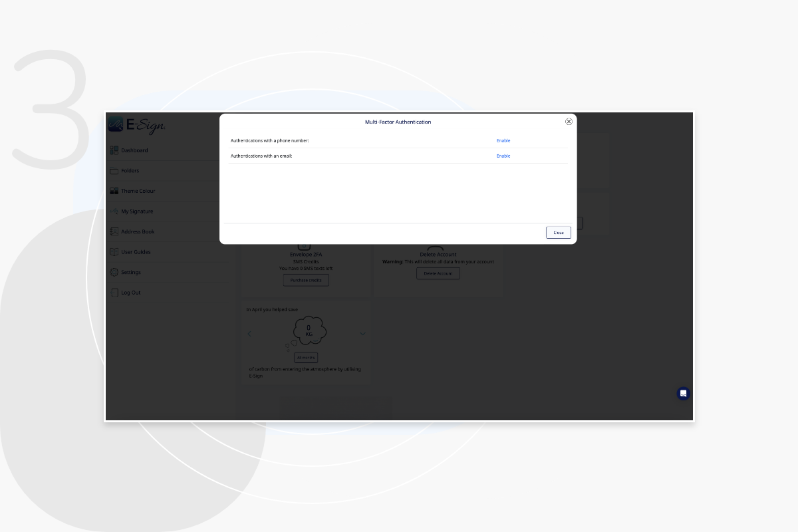Image resolution: width=798 pixels, height=532 pixels.
Task: Click the Address Book contact icon
Action: (x=114, y=231)
